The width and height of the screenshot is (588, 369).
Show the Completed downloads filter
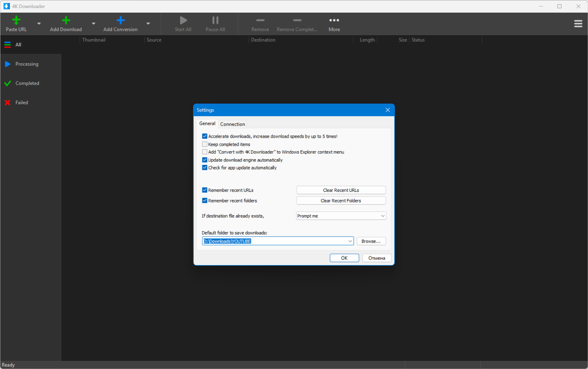tap(27, 83)
